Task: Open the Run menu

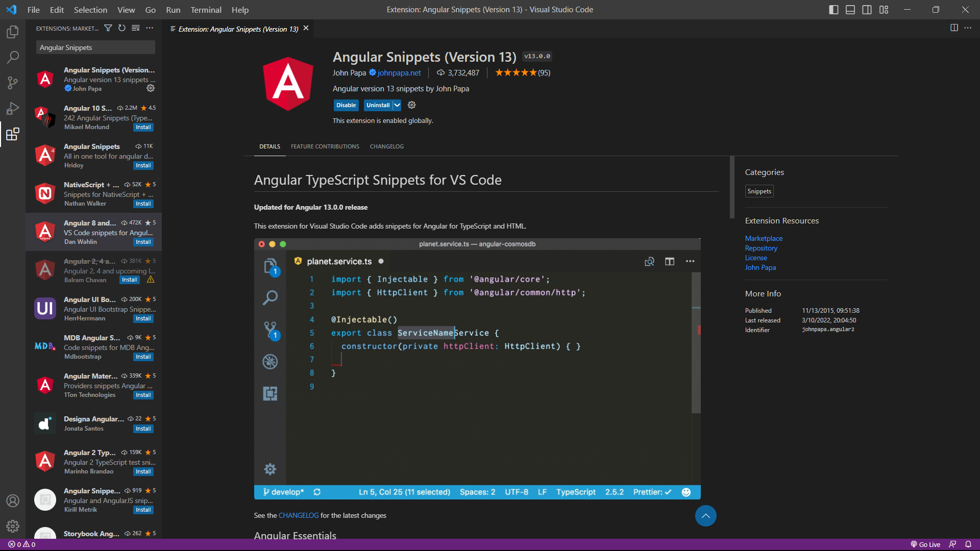Action: (173, 10)
